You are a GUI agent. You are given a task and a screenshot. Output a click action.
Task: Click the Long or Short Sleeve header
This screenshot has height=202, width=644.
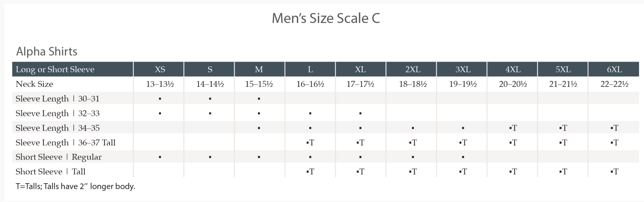(x=55, y=69)
